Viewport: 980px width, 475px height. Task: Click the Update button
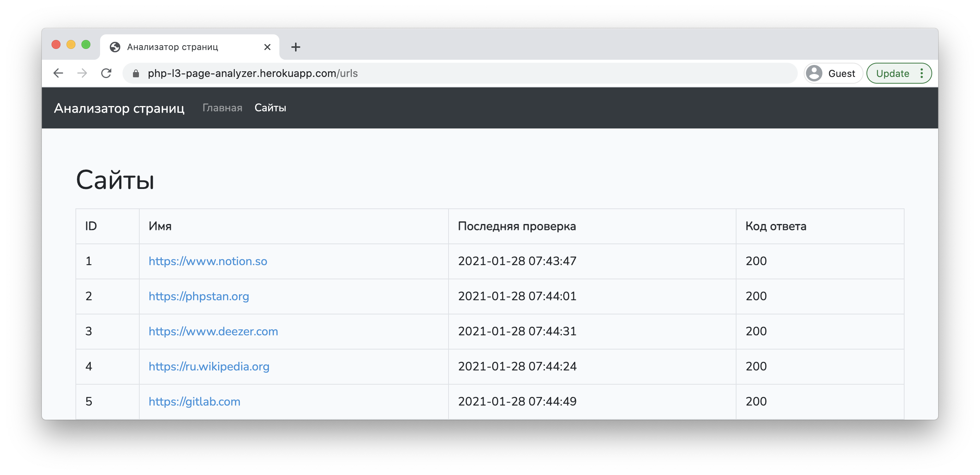[892, 74]
